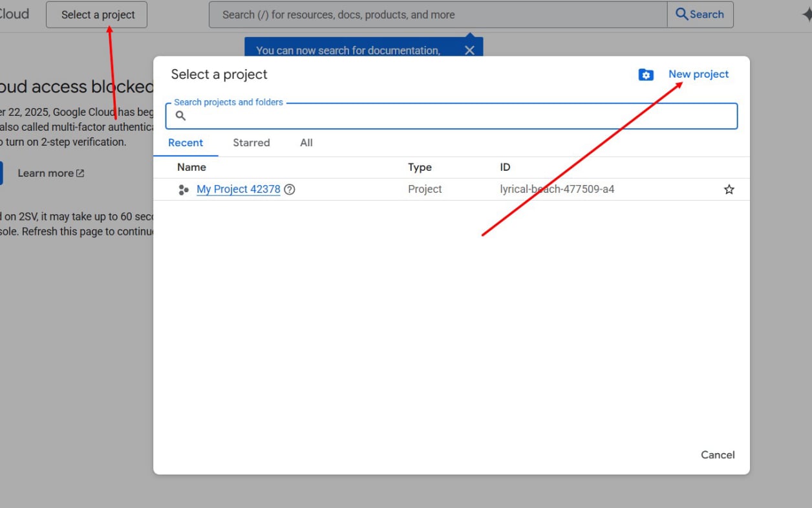Click the Project type cell
Image resolution: width=812 pixels, height=508 pixels.
[425, 190]
